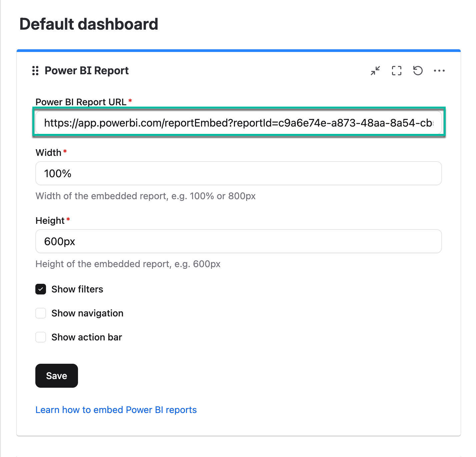Open the widget's more options ellipsis menu
Viewport: 476px width, 457px height.
[439, 71]
